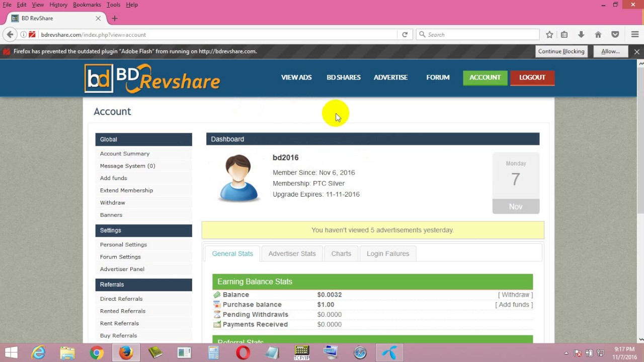
Task: Launch Opera browser from taskbar
Action: click(x=243, y=353)
